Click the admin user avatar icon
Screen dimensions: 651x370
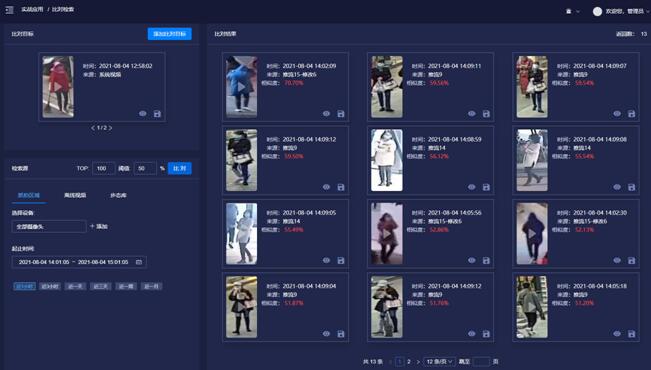[x=597, y=12]
